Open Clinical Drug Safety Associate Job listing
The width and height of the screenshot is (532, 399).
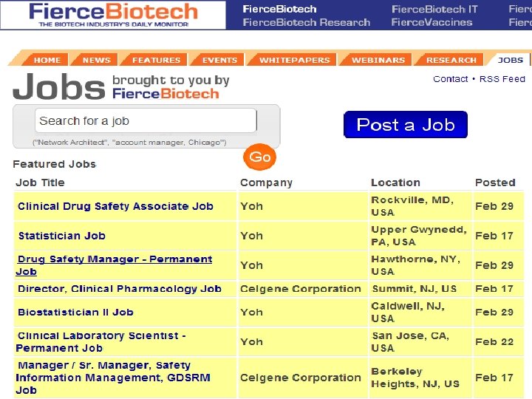115,206
